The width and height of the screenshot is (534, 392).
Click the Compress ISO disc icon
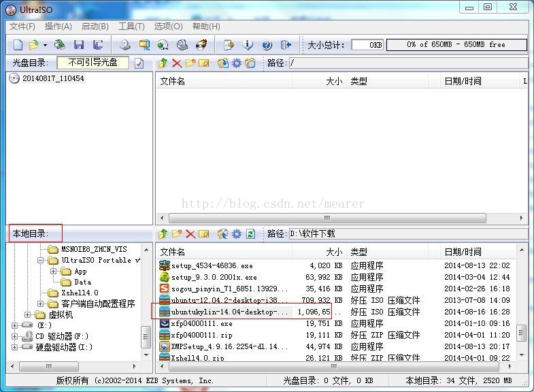point(163,45)
